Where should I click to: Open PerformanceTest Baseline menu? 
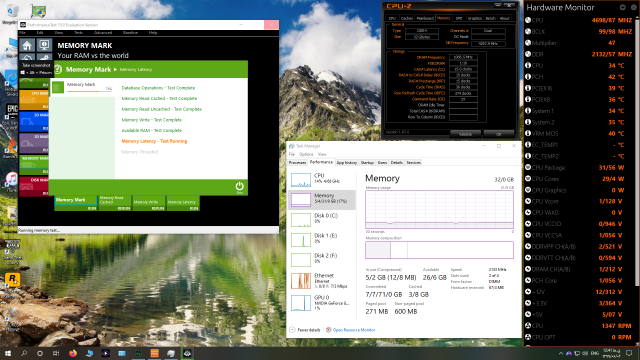[x=131, y=33]
